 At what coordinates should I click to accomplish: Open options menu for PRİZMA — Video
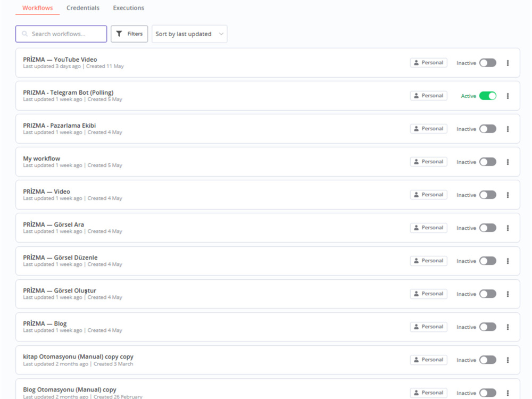coord(508,195)
